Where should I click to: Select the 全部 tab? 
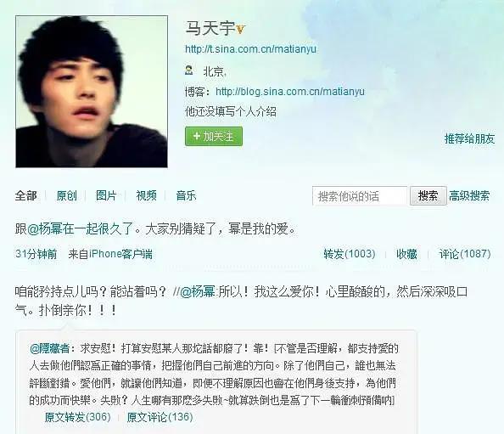click(x=25, y=195)
